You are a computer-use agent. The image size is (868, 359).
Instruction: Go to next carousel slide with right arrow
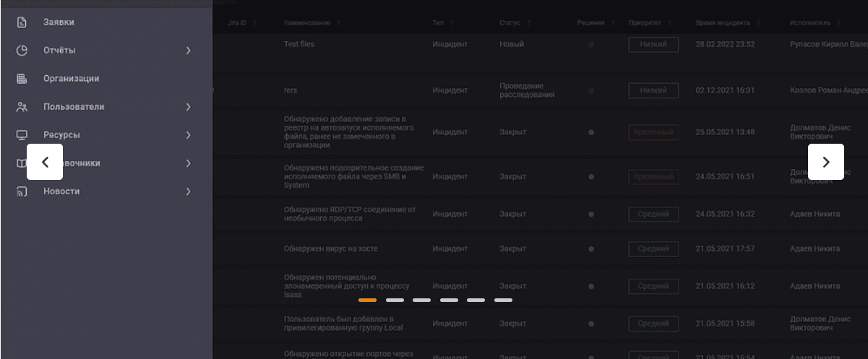(x=826, y=162)
